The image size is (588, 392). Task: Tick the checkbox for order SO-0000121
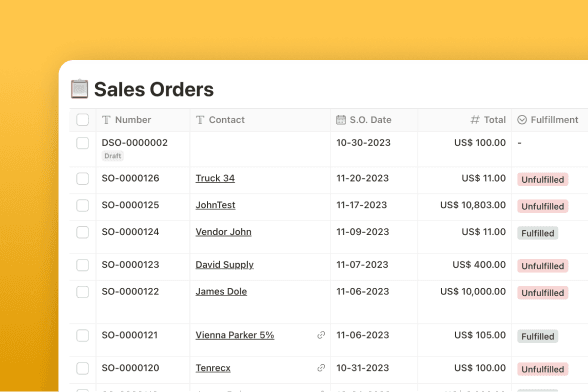pos(82,335)
